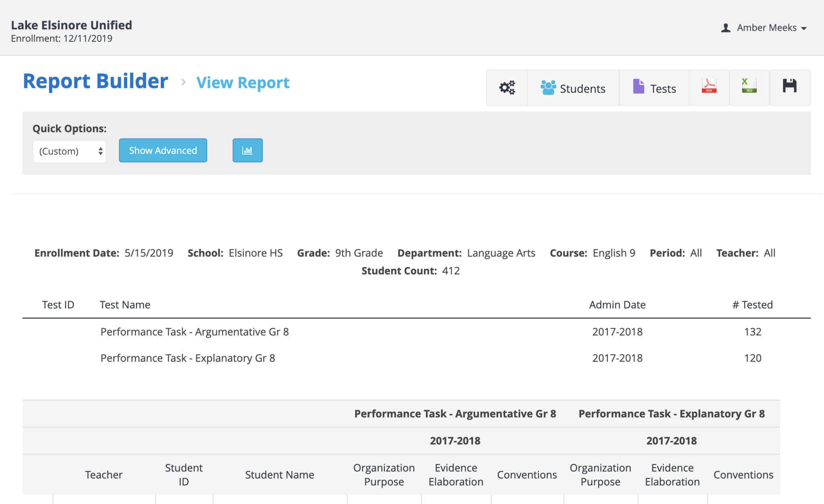Screen dimensions: 824x504
Task: Select Performance Task - Explanatory Gr 8 row
Action: [188, 358]
